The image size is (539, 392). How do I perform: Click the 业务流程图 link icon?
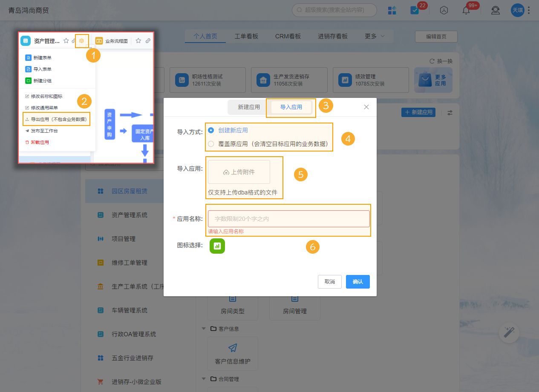(149, 40)
